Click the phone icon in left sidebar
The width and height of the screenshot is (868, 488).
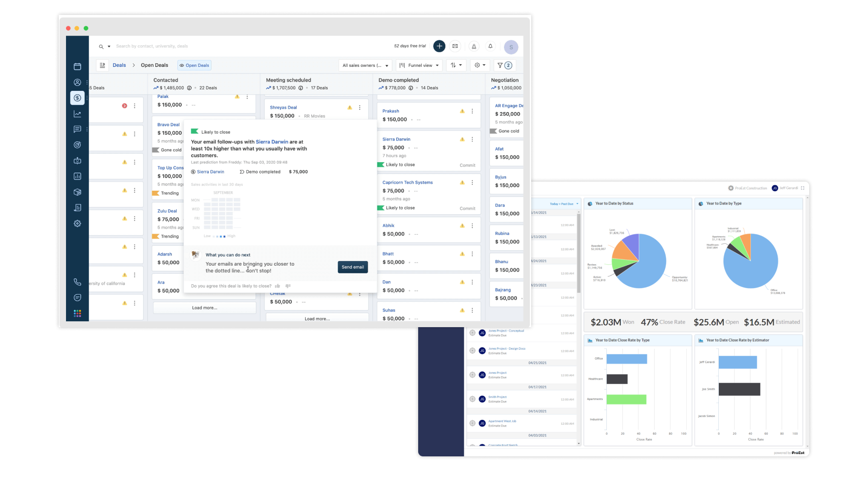[76, 281]
